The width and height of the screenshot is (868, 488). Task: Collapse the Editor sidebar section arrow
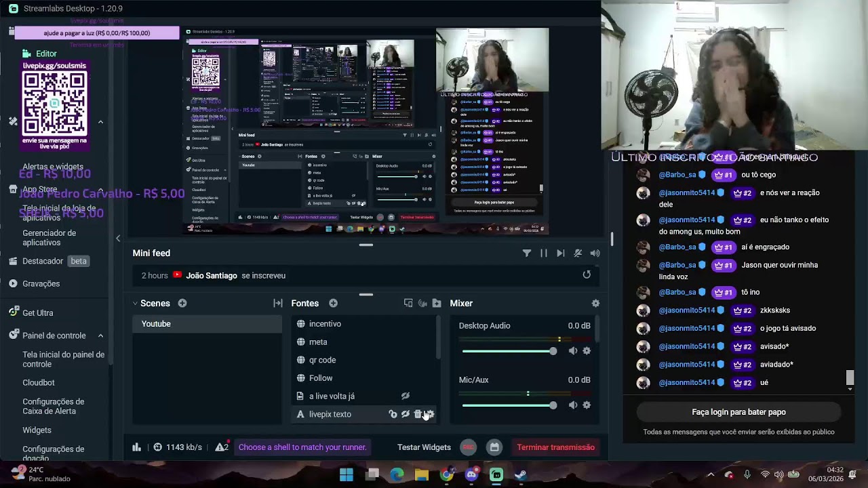point(100,122)
